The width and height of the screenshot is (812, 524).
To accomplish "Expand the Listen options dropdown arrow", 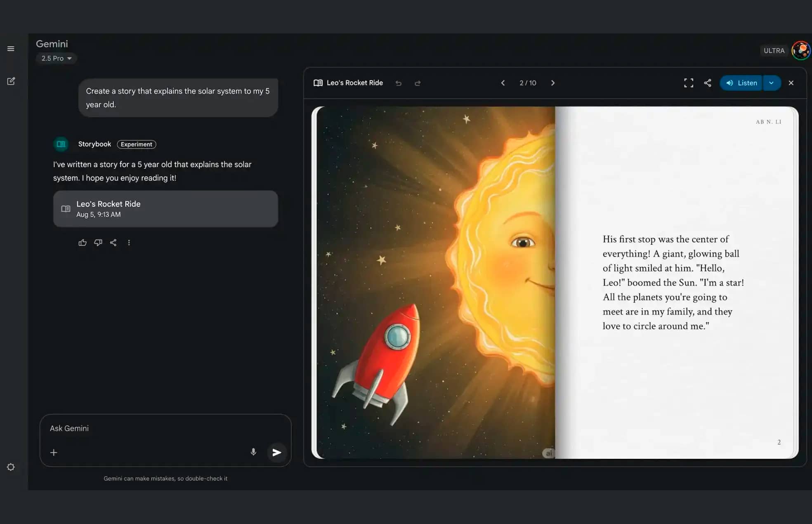I will [771, 83].
